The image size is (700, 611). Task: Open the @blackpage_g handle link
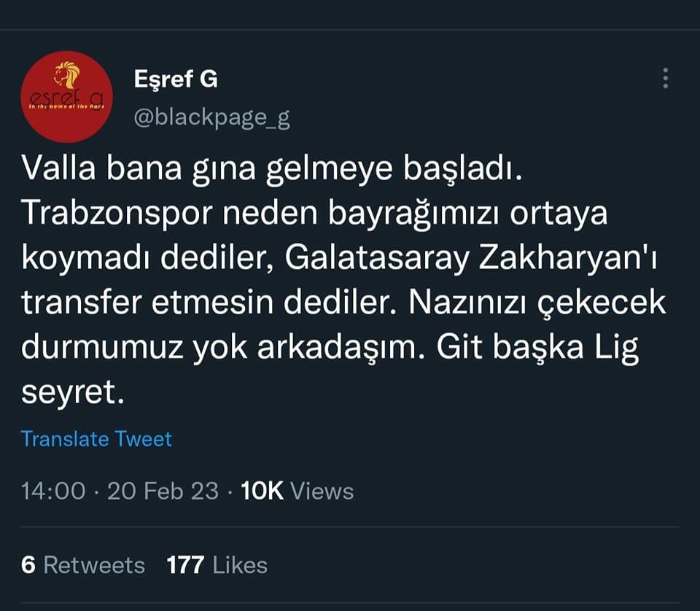pos(212,118)
